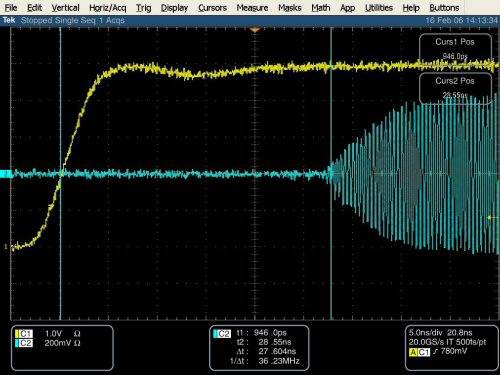Viewport: 500px width, 375px height.
Task: Open the Horiz/Acq menu
Action: point(108,8)
